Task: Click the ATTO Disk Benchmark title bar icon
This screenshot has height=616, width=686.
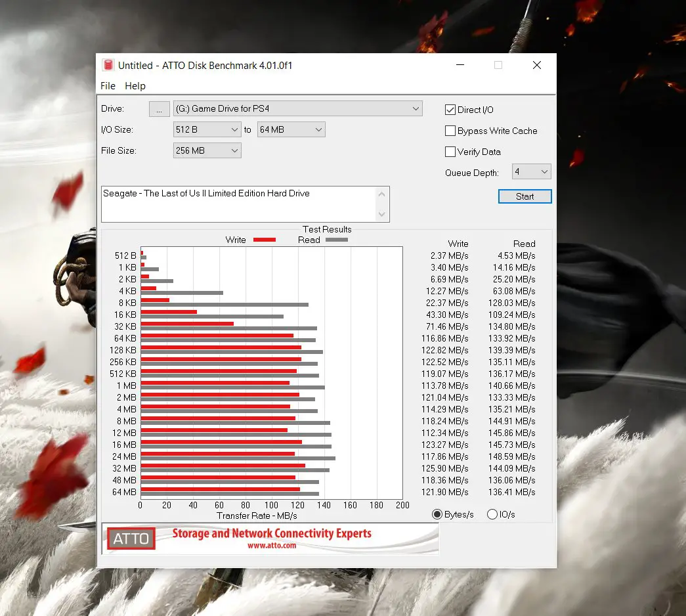Action: (x=108, y=65)
